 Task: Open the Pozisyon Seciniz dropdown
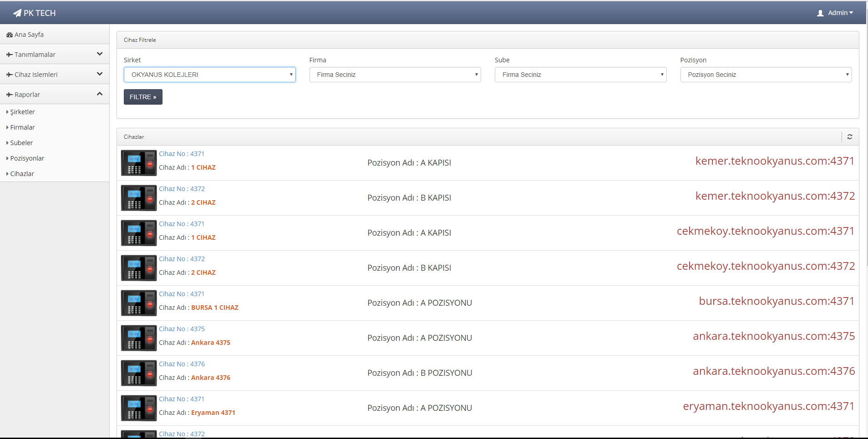coord(766,75)
